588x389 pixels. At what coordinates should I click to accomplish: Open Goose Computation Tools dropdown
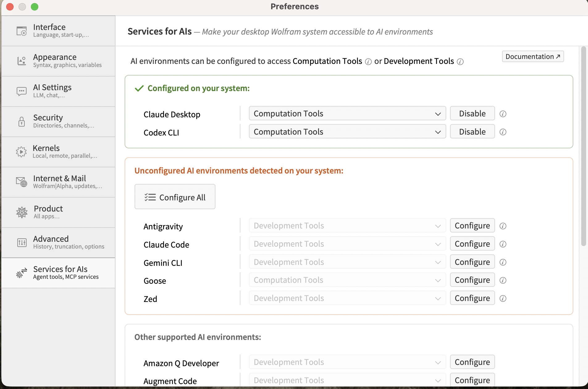(347, 280)
